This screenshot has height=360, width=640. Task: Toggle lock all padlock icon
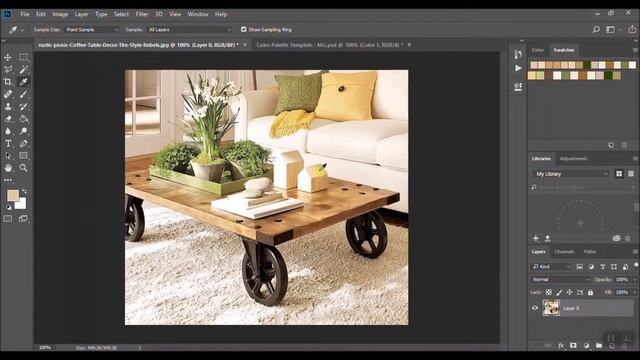[x=590, y=292]
